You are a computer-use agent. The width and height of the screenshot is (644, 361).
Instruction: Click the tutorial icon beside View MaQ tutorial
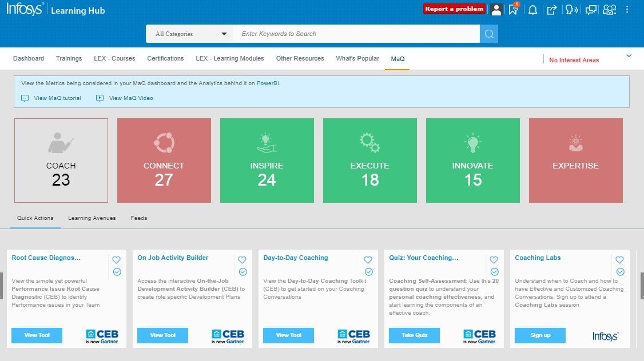click(x=25, y=98)
